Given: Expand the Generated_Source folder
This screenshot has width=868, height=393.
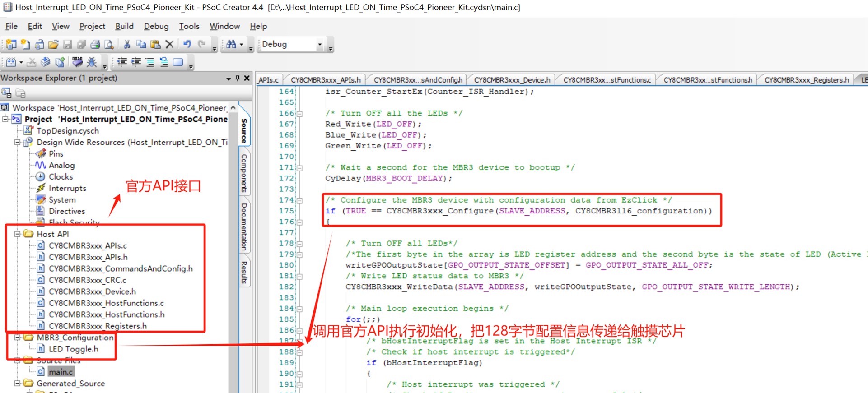Looking at the screenshot, I should tap(17, 383).
